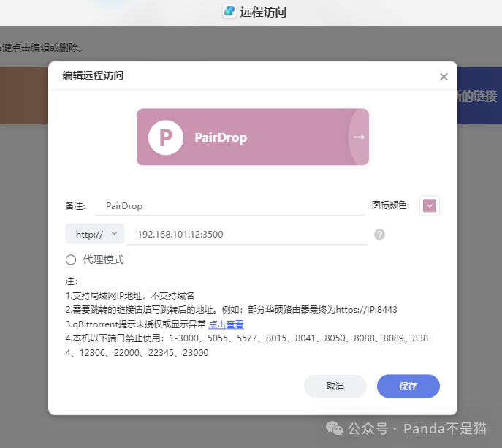Click the 取消 button
Image resolution: width=502 pixels, height=448 pixels.
pos(335,386)
